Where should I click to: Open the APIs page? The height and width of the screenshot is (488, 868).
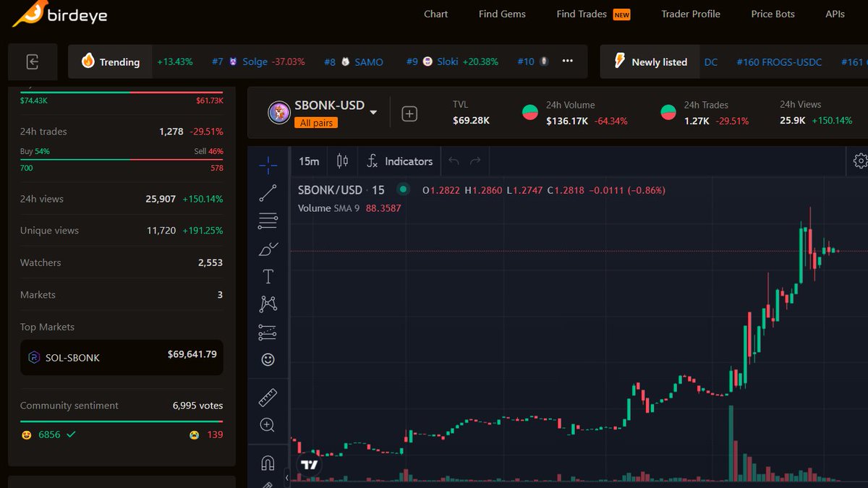point(835,14)
